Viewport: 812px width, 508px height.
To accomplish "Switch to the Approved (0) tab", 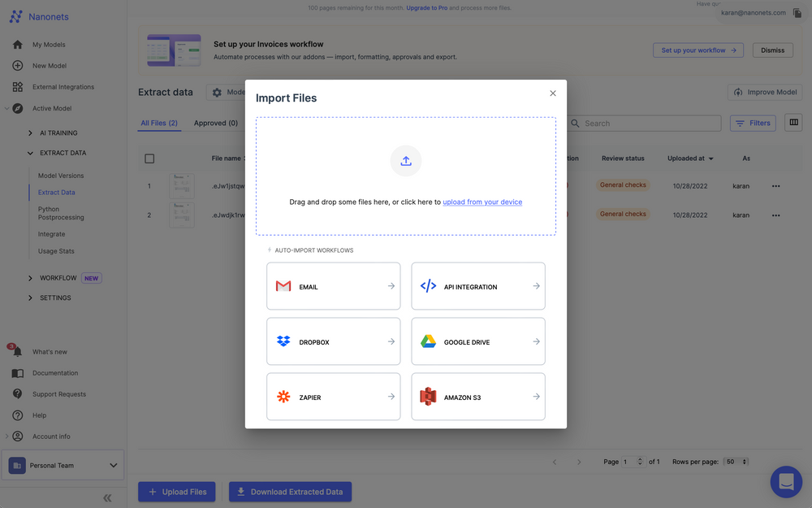I will pos(215,123).
